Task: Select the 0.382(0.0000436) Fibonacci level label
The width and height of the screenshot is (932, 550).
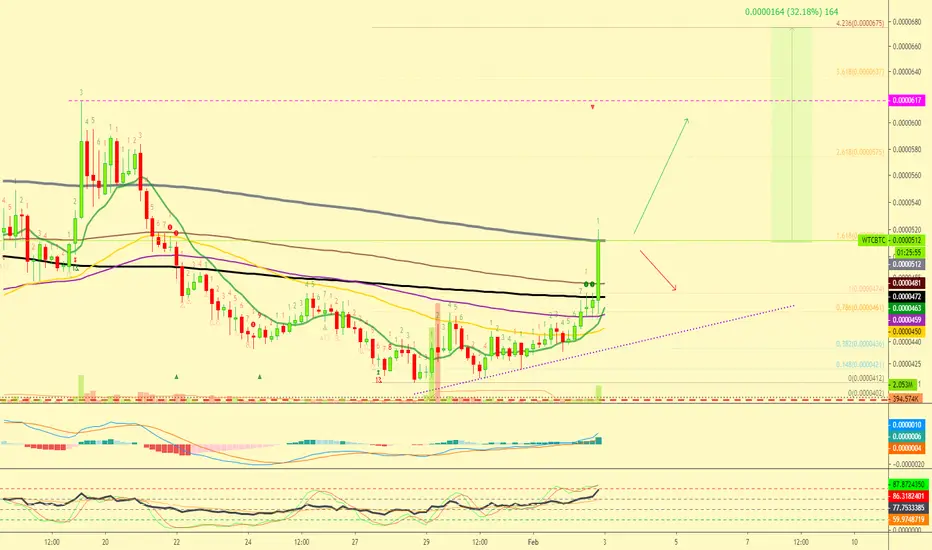Action: coord(859,344)
